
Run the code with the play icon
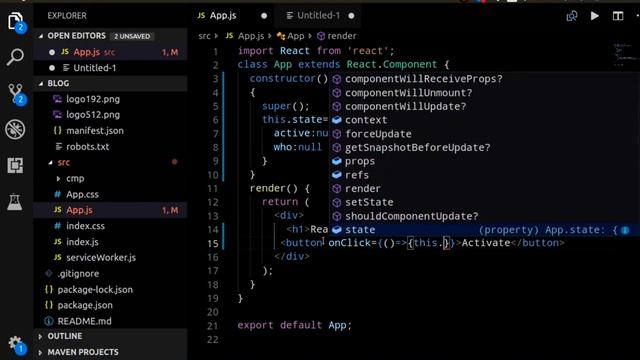(595, 16)
